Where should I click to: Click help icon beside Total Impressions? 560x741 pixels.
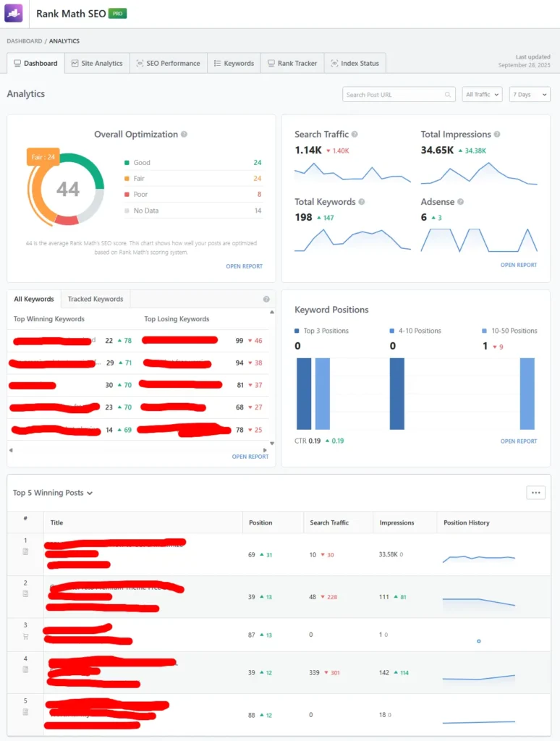point(497,135)
